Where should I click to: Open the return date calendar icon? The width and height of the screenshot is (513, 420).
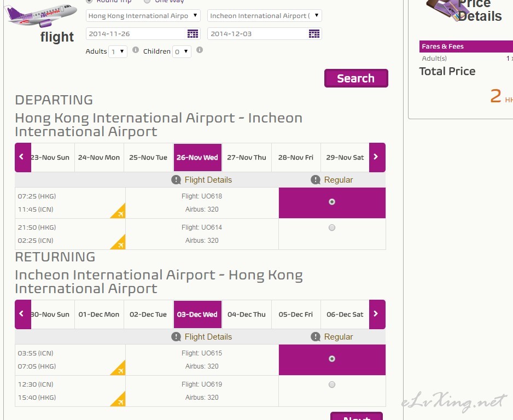point(314,34)
